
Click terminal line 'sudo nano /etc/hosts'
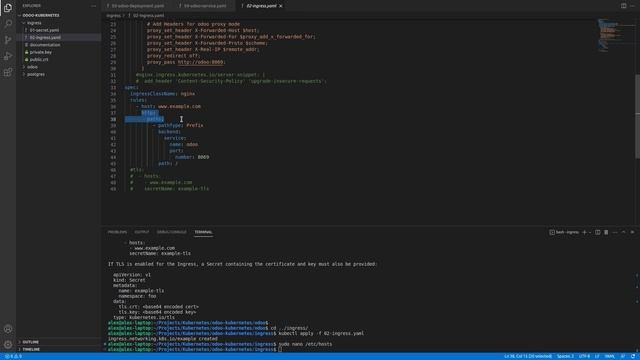pos(305,344)
